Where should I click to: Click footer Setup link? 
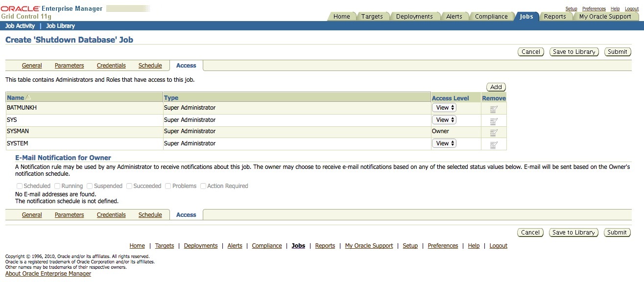(410, 246)
